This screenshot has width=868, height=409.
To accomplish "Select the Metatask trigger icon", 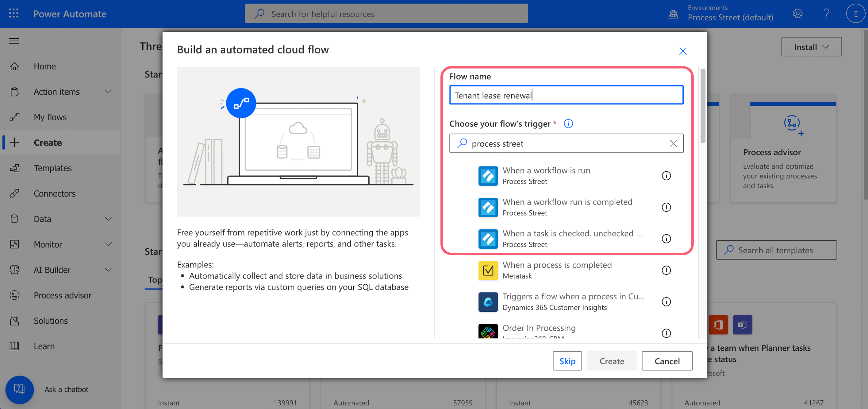I will pos(488,270).
